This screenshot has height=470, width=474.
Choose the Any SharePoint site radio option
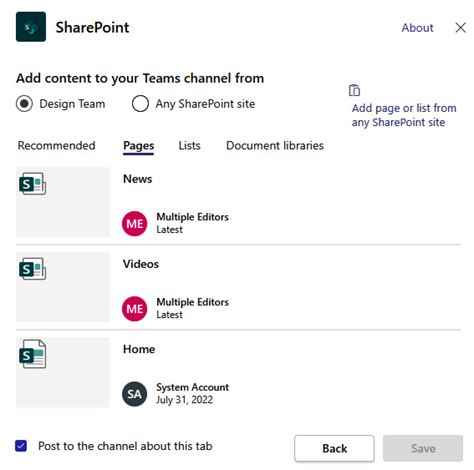(x=140, y=104)
